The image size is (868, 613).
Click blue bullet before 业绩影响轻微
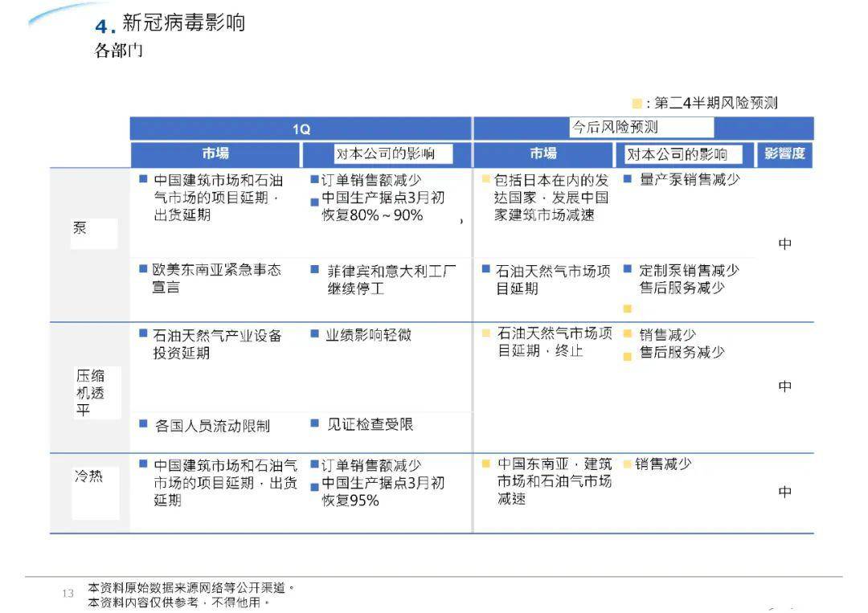coord(314,333)
